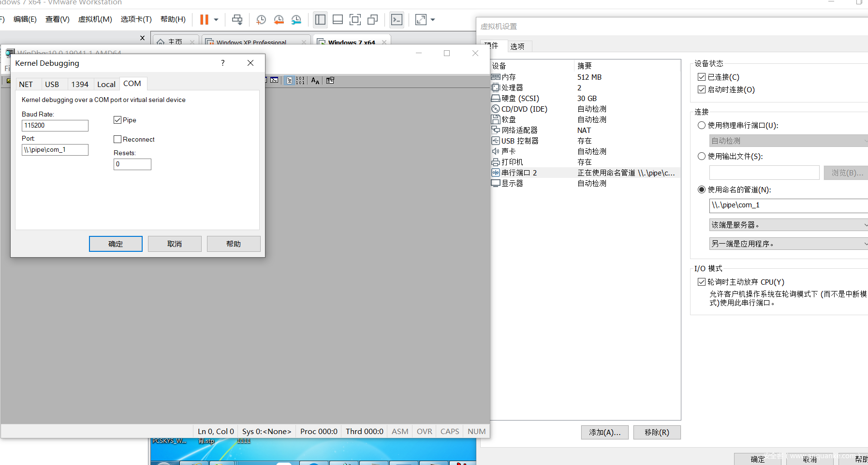Click the 添加(A)... button

point(604,432)
